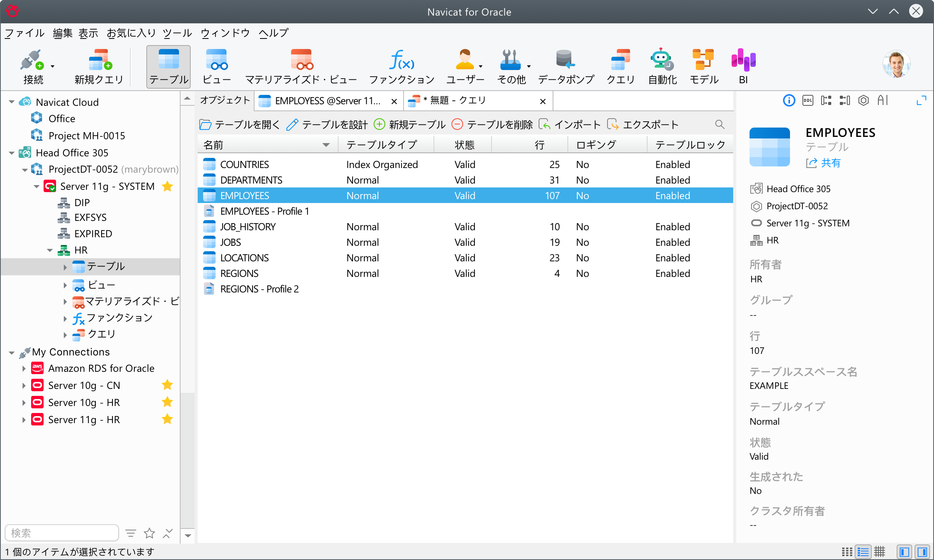Click the インポート button
Viewport: 934px width, 560px height.
[x=570, y=124]
